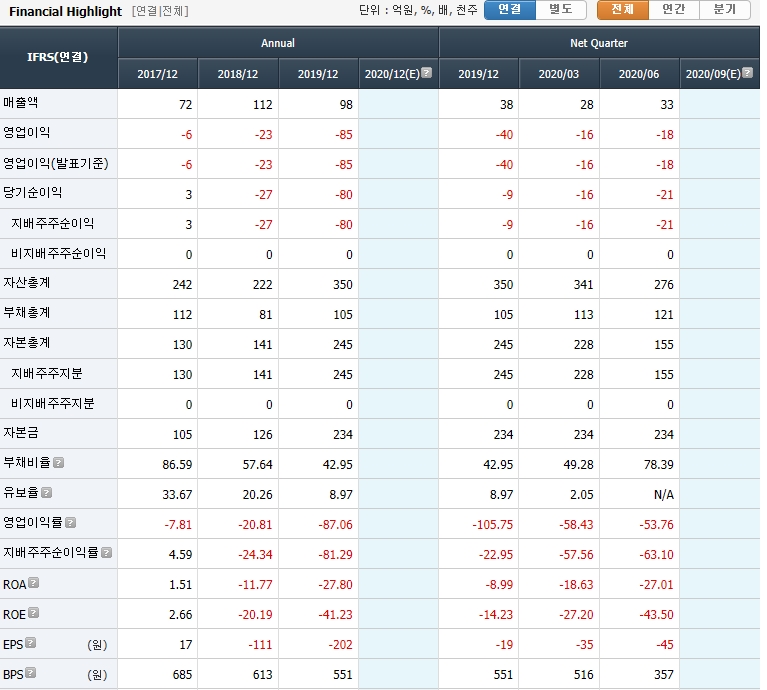Click the 2020/06 quarter column header
Screen dimensions: 767x690
639,74
